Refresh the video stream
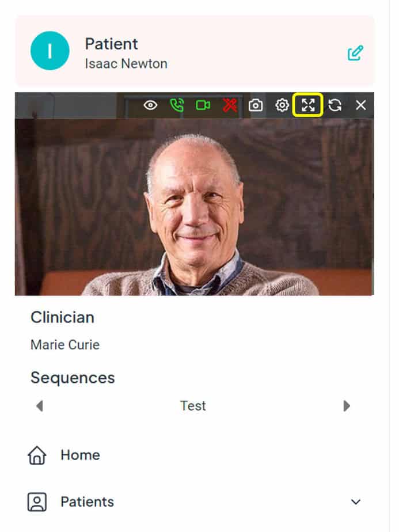The image size is (399, 532). (x=335, y=105)
